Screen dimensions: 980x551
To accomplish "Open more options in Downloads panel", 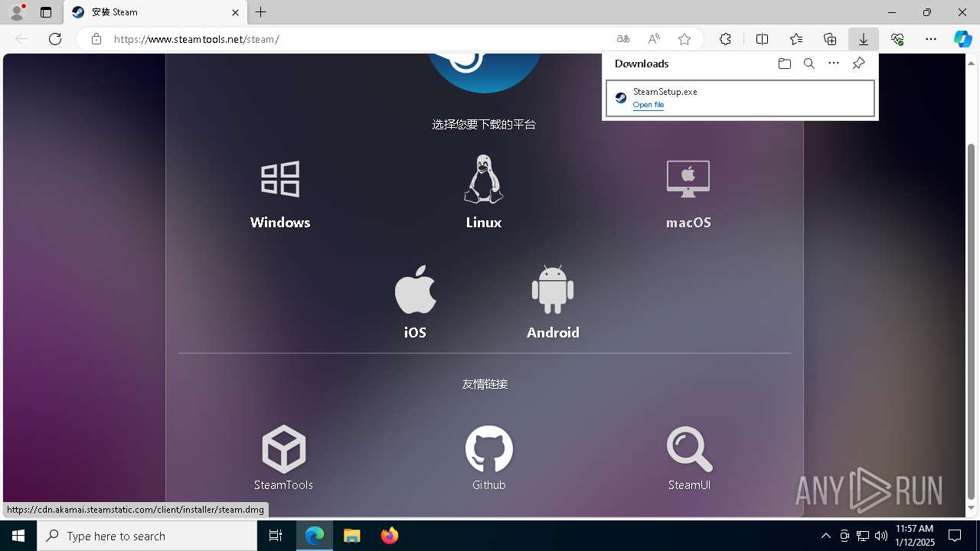I will point(834,64).
